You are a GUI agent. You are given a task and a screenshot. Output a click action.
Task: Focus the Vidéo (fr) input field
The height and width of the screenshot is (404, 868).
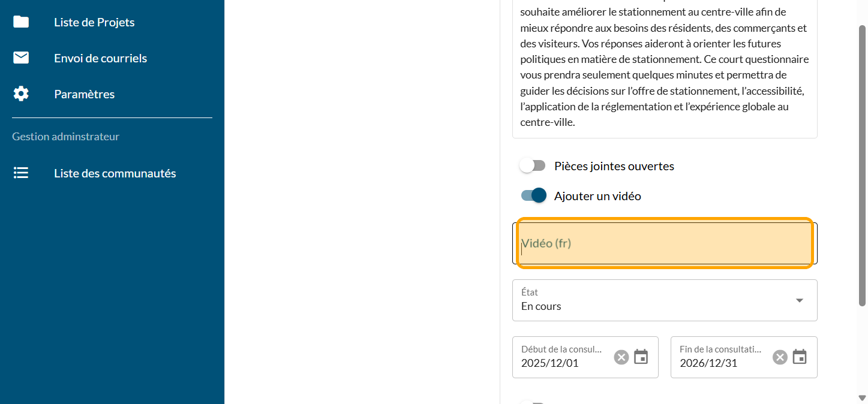[x=665, y=243]
